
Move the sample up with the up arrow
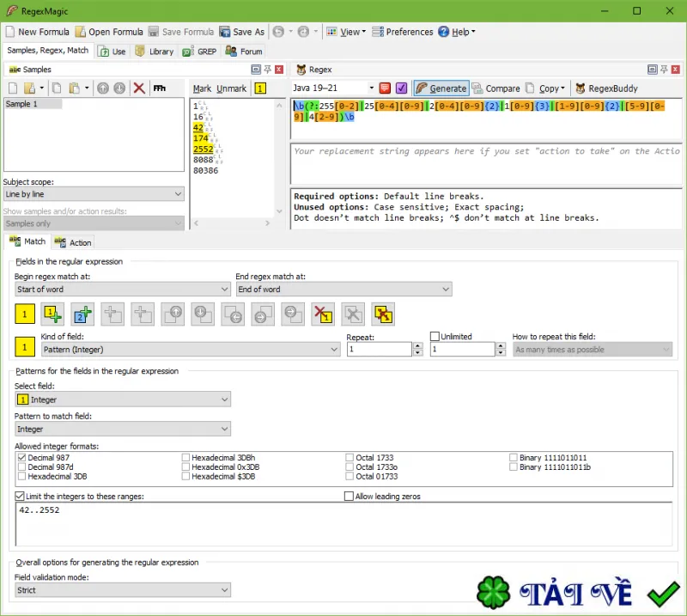click(103, 88)
